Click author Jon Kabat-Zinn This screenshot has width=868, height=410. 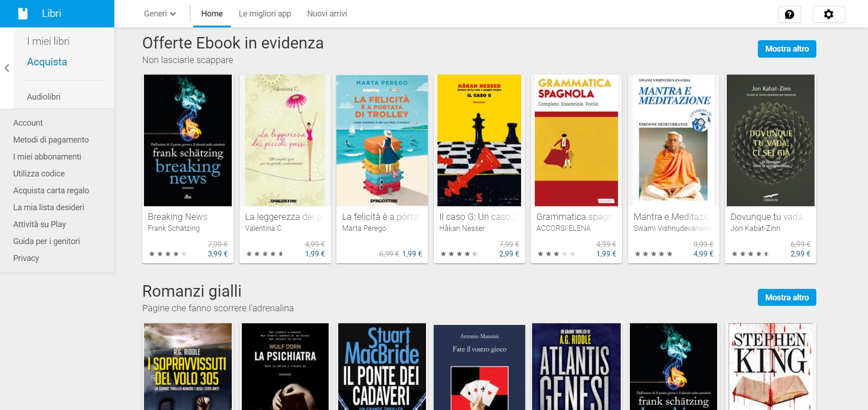755,228
